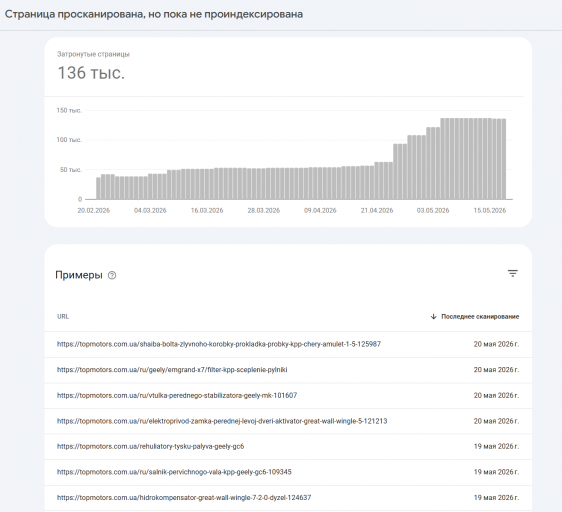This screenshot has height=512, width=562.
Task: Sort by Последнее сканирование column header
Action: pyautogui.click(x=480, y=316)
